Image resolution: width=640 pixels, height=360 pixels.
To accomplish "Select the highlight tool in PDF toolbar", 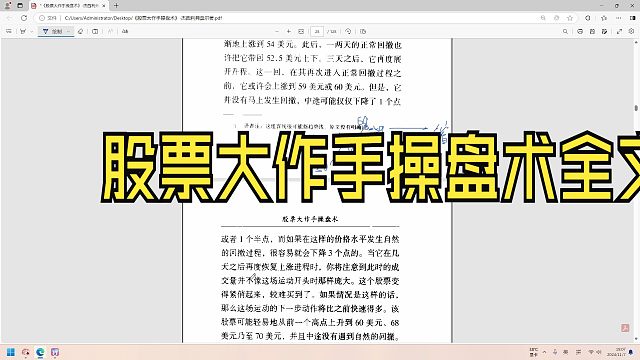I will (x=23, y=31).
